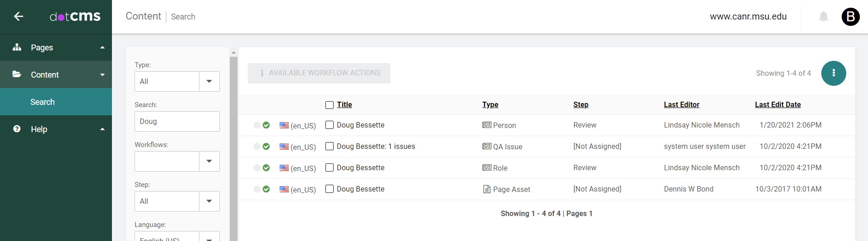
Task: Check the Doug Bessette: 1 issues row
Action: tap(330, 147)
